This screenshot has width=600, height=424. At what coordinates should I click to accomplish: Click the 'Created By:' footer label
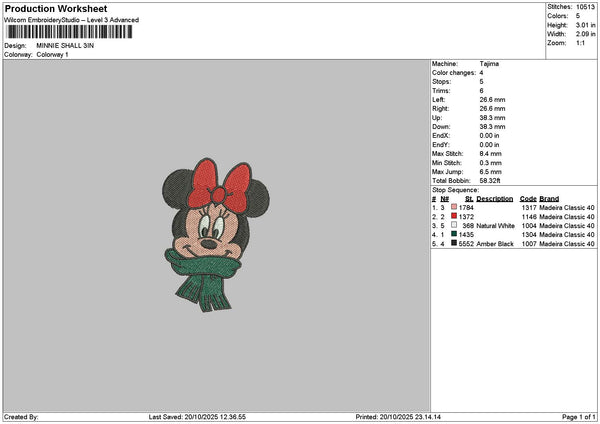click(x=21, y=417)
